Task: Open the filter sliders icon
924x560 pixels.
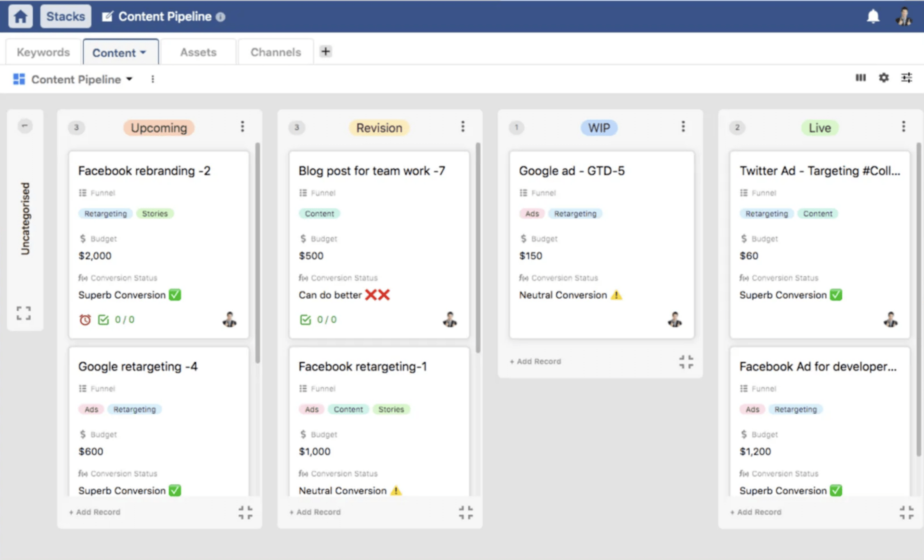Action: (907, 77)
